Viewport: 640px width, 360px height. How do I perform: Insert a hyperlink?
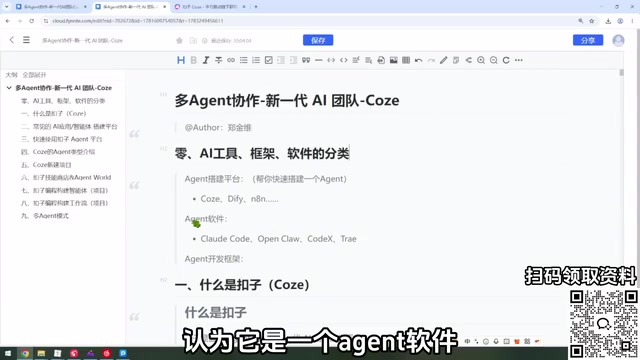point(231,60)
